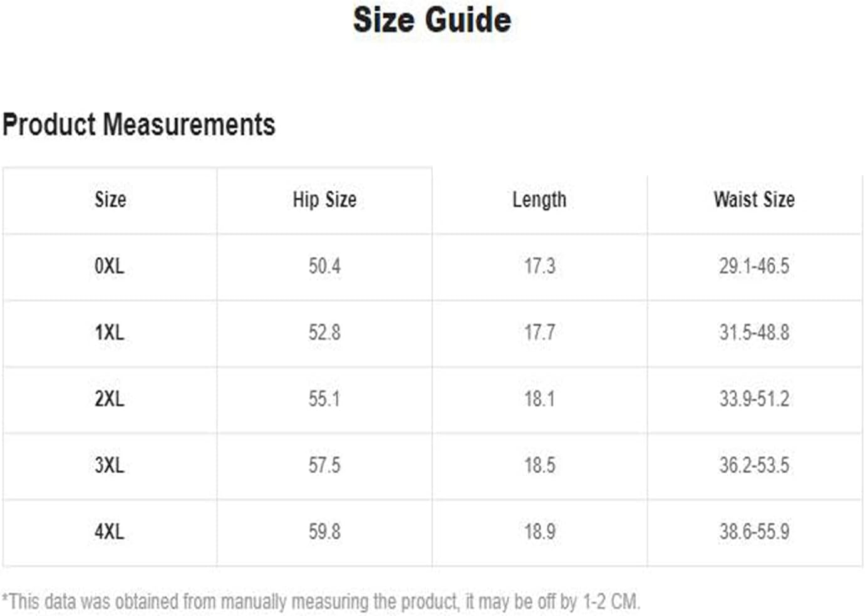Click the 17.7 length value
Viewport: 865px width, 616px height.
539,332
